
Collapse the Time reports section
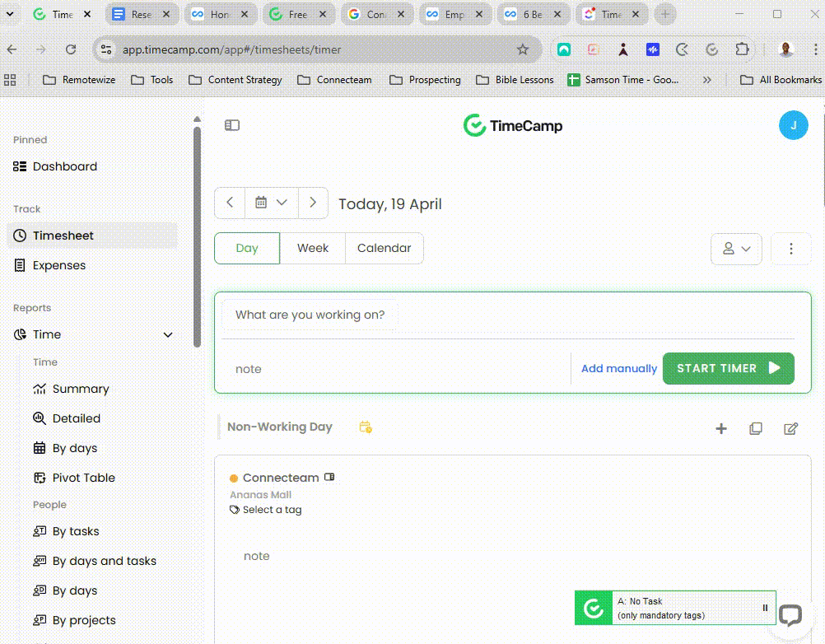pyautogui.click(x=168, y=334)
